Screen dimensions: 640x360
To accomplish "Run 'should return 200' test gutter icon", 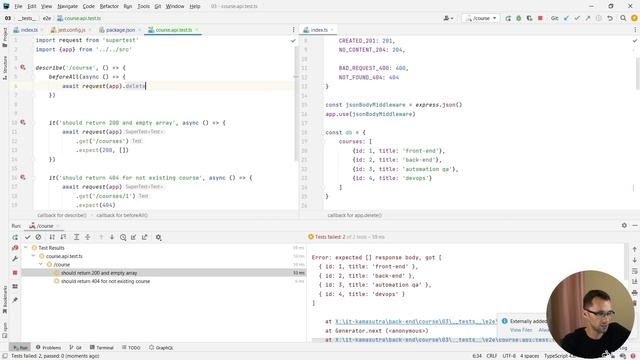I will coord(23,122).
